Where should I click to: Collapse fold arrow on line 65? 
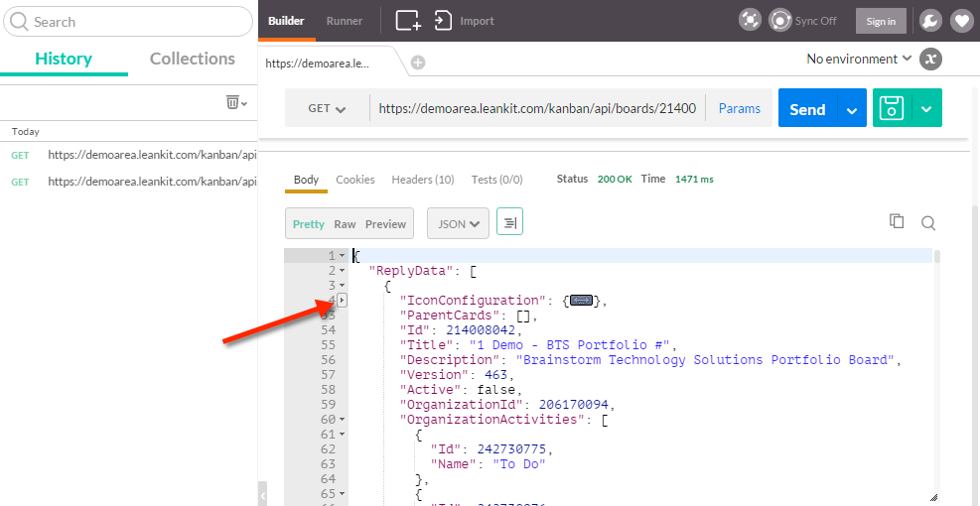342,493
